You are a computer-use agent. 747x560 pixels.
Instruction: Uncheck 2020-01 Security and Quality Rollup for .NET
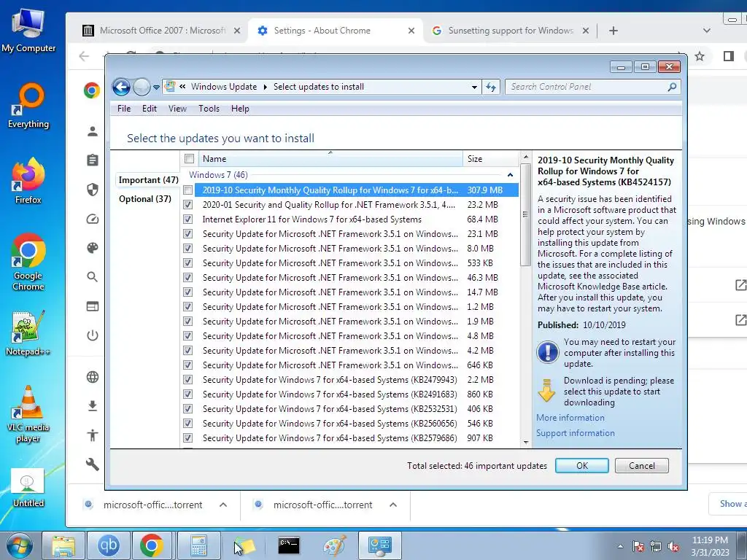point(188,205)
